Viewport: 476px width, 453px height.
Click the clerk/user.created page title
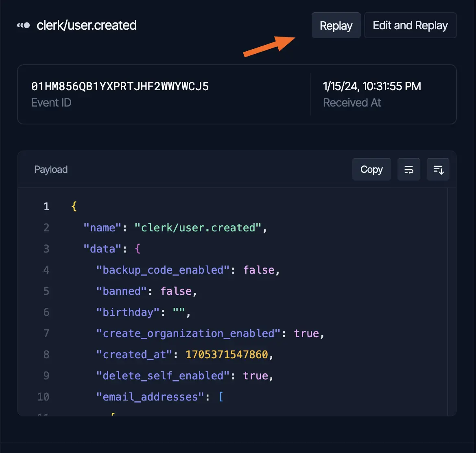pyautogui.click(x=87, y=25)
